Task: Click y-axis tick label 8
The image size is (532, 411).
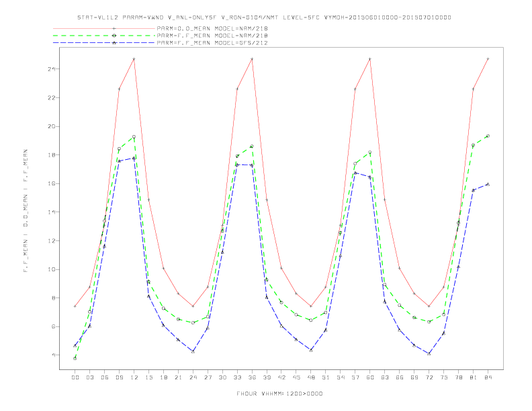Action: 54,298
